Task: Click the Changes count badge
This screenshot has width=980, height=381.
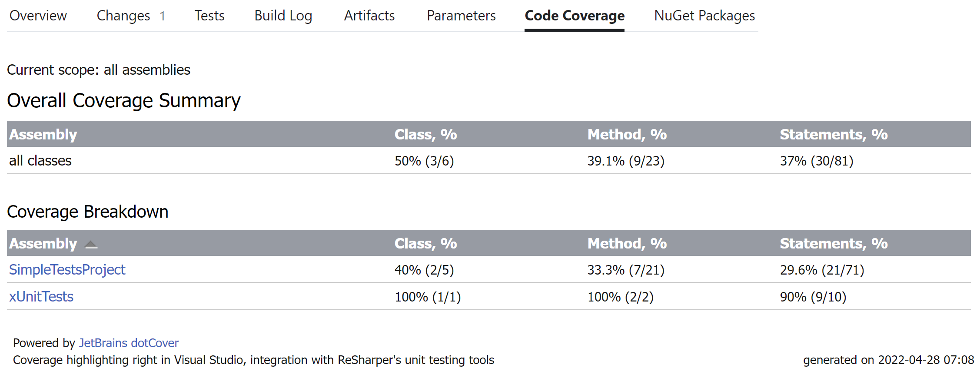Action: 163,16
